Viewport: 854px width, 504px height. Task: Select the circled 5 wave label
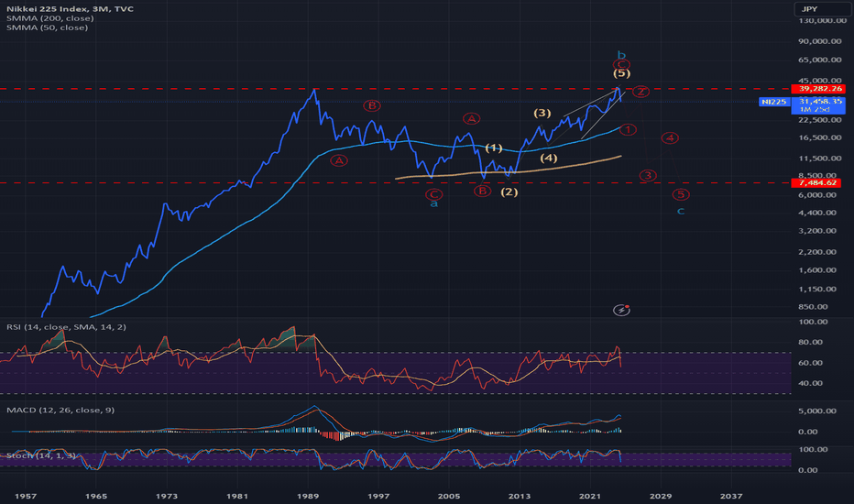[680, 194]
